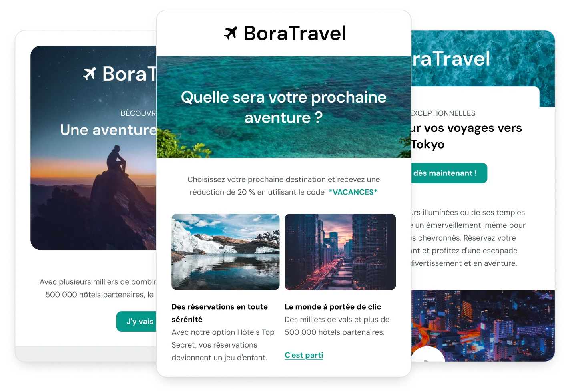The width and height of the screenshot is (570, 392).
Task: Click the "J'y vais" green button
Action: click(136, 321)
